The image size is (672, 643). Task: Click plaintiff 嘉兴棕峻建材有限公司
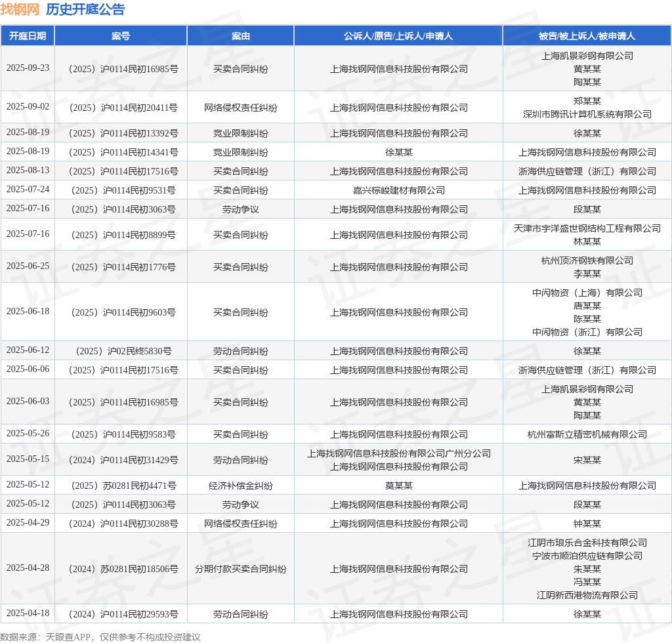[398, 190]
